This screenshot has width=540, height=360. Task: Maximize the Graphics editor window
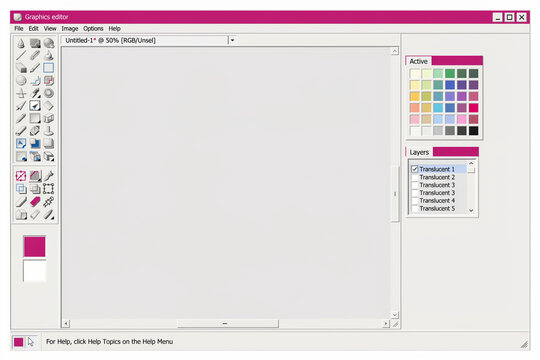click(x=510, y=17)
